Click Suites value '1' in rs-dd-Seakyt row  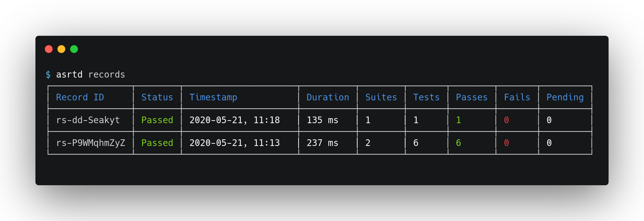368,120
